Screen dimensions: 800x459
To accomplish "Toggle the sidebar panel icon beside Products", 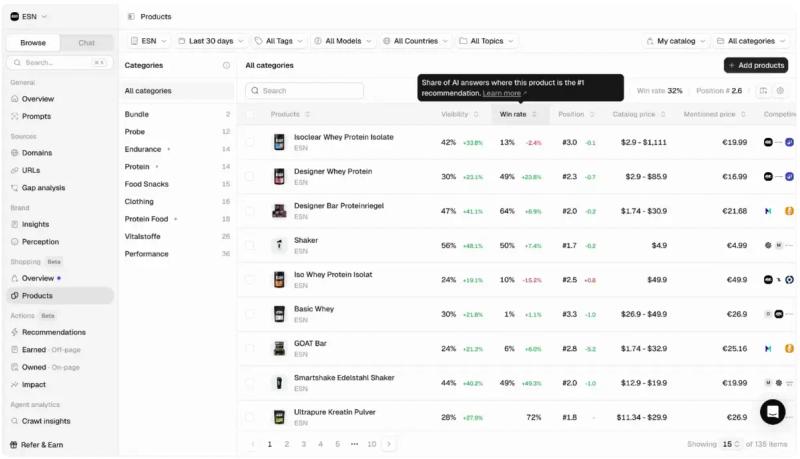I will 131,17.
